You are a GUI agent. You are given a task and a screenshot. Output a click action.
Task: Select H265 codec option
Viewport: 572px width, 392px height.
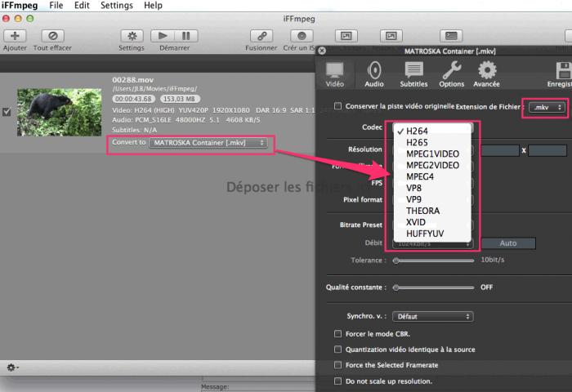432,143
